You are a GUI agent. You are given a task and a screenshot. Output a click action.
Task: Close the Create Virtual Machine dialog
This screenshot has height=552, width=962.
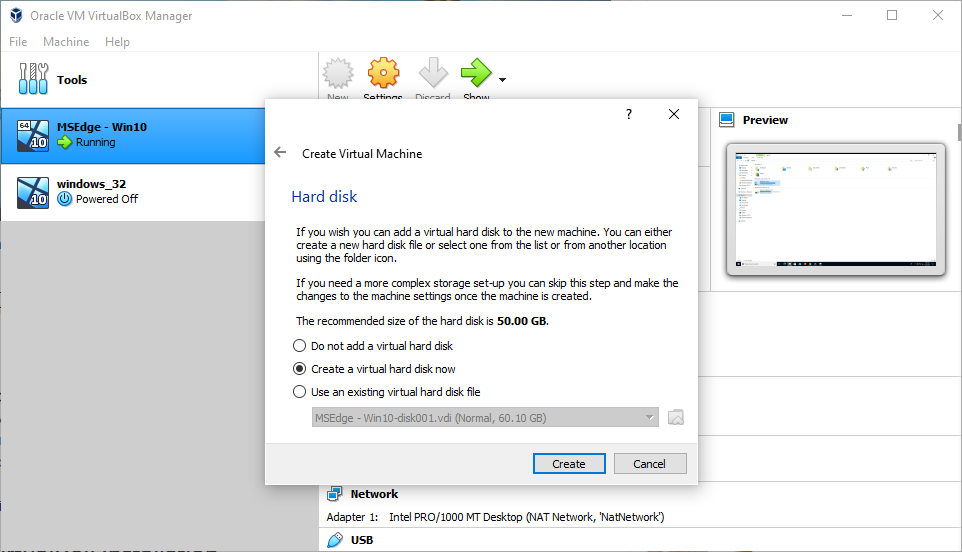(674, 114)
